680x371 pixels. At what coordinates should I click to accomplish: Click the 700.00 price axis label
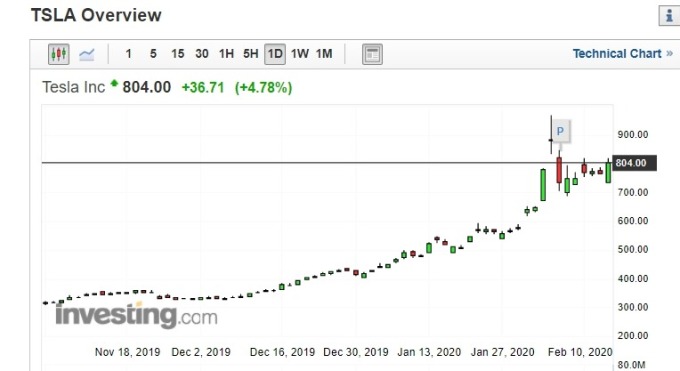click(633, 192)
